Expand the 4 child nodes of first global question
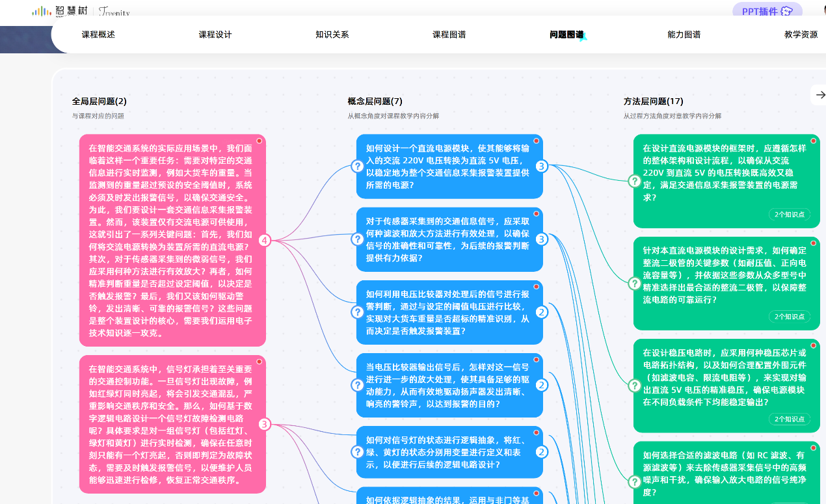826x504 pixels. 264,241
